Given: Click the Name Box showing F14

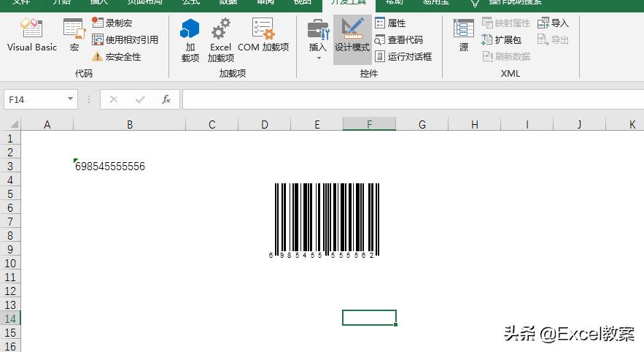Looking at the screenshot, I should pyautogui.click(x=35, y=99).
